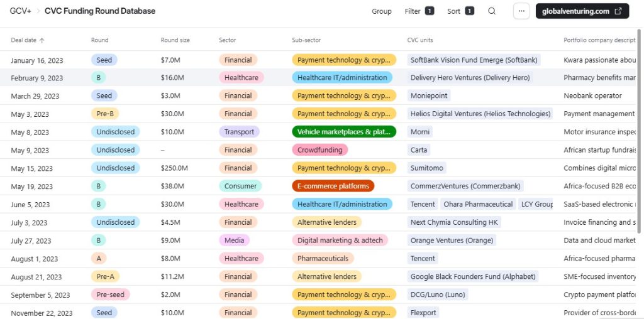Click the Round size column header
The image size is (644, 319).
coord(175,40)
